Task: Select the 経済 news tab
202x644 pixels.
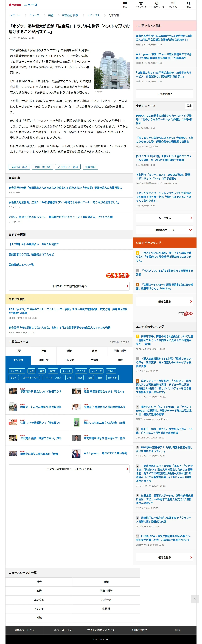Action: [x=69, y=351]
